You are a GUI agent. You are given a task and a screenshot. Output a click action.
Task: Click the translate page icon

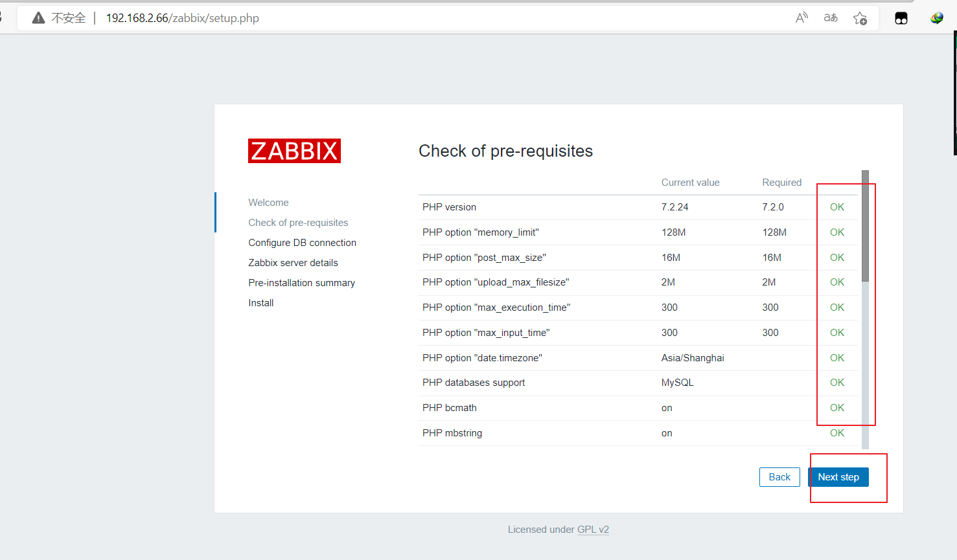point(831,18)
